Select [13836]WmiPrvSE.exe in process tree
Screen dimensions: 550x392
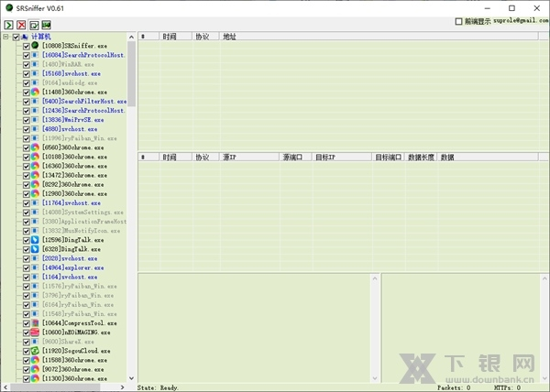tap(73, 119)
